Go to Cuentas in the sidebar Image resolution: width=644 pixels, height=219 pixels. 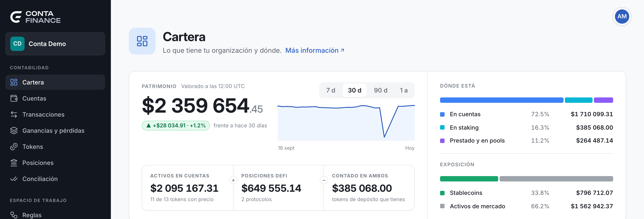(x=55, y=98)
